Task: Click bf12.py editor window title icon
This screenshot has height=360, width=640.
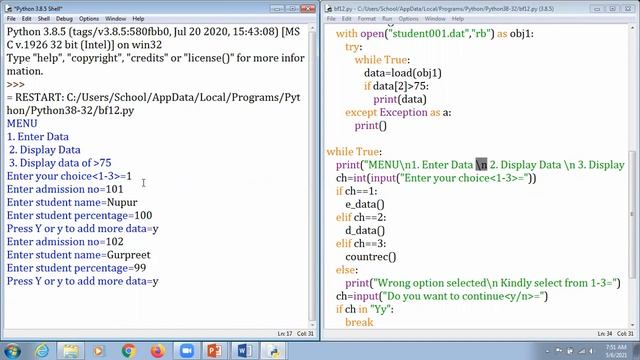Action: pos(329,8)
